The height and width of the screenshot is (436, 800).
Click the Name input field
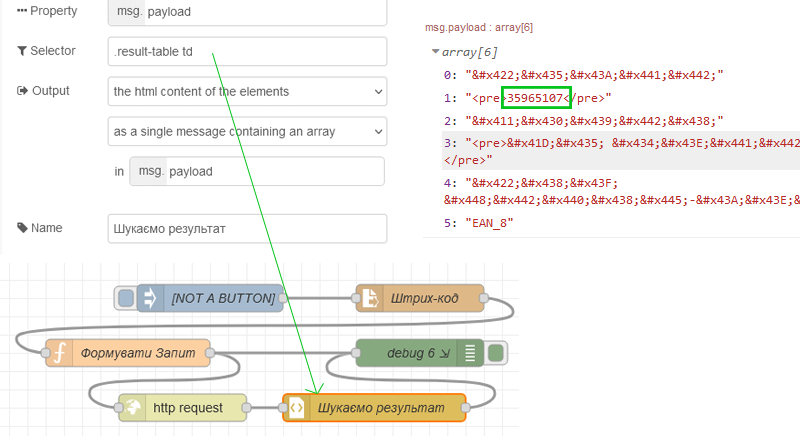tap(246, 228)
